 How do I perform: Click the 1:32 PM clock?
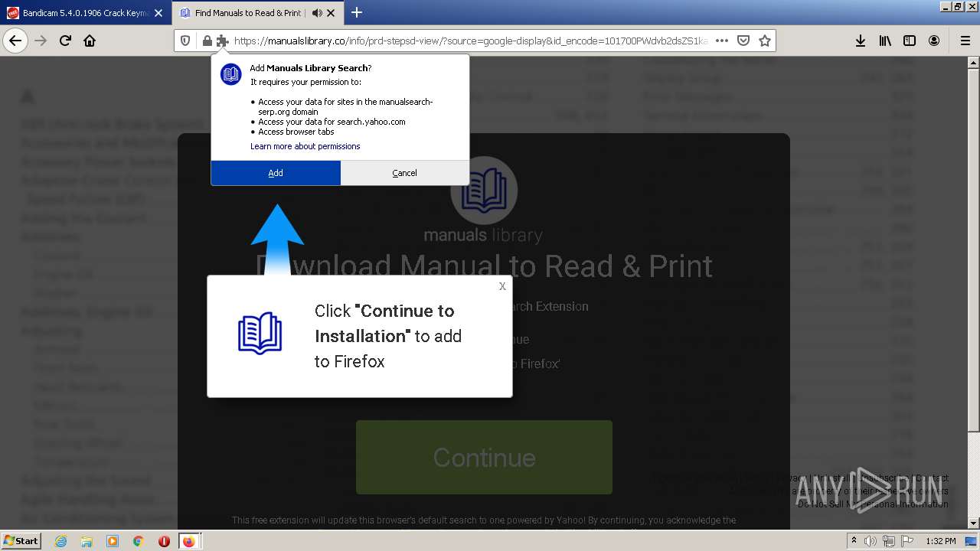pyautogui.click(x=940, y=541)
